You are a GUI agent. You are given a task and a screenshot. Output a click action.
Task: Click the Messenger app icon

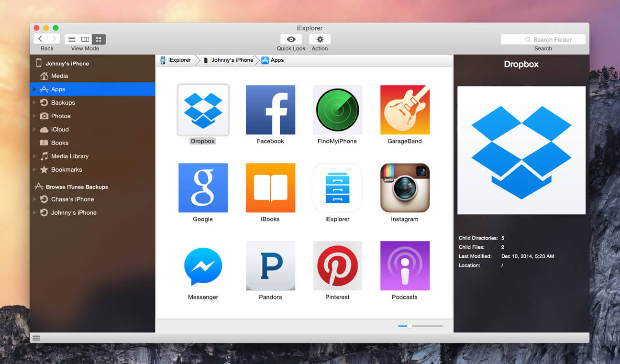click(203, 266)
